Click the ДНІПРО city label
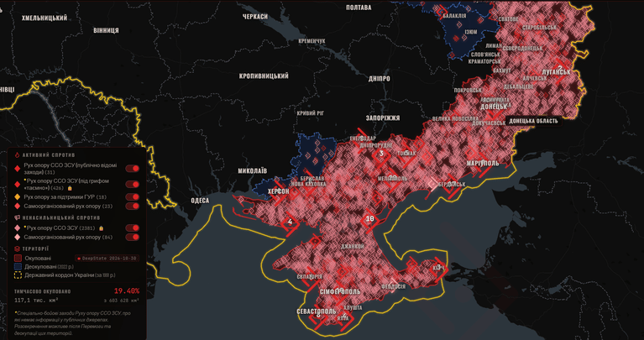 pyautogui.click(x=380, y=79)
